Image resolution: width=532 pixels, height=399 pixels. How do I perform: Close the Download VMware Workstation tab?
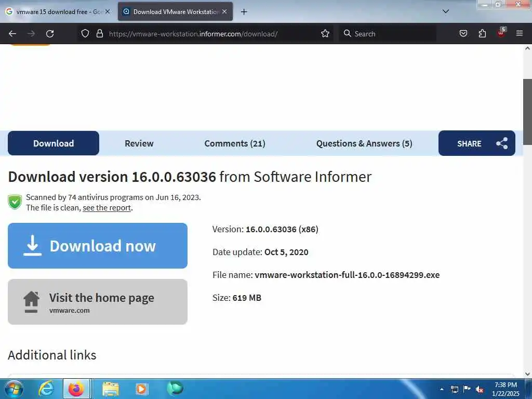[224, 11]
